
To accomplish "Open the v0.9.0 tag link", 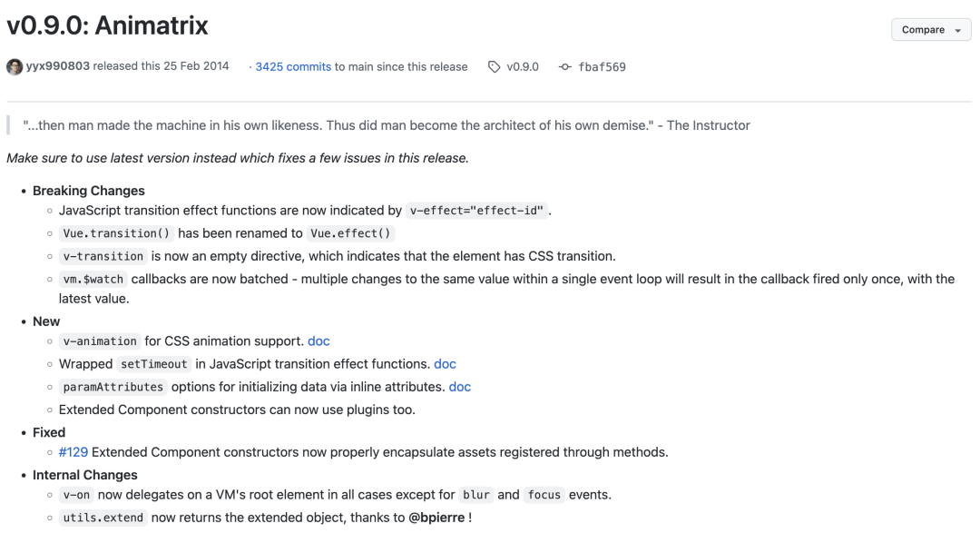I will point(523,67).
